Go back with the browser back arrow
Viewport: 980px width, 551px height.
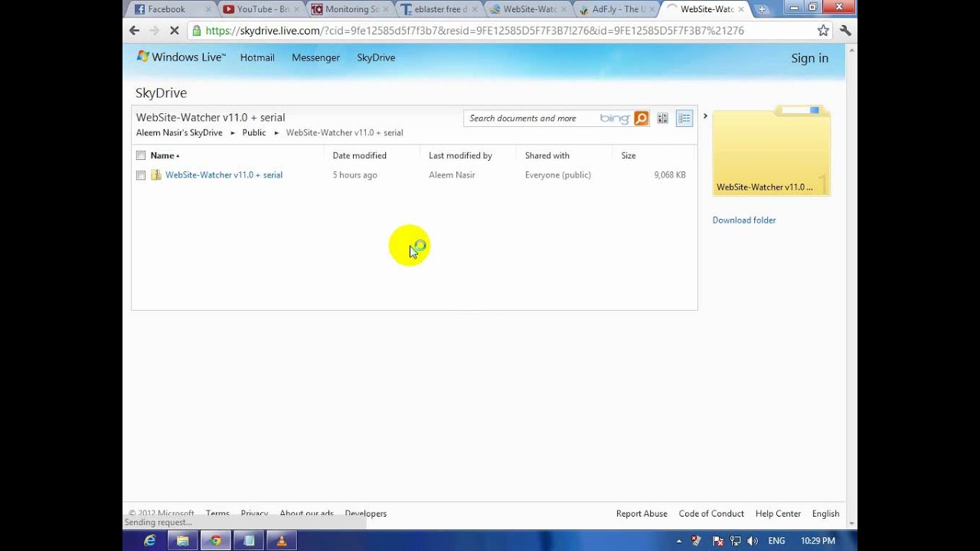pyautogui.click(x=135, y=31)
